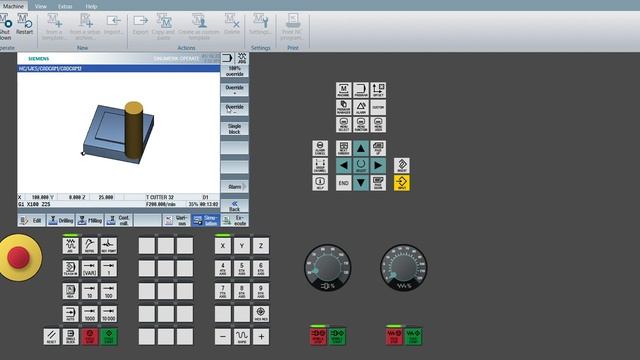The image size is (640, 360).
Task: Select increment 1 key
Action: 109,268
